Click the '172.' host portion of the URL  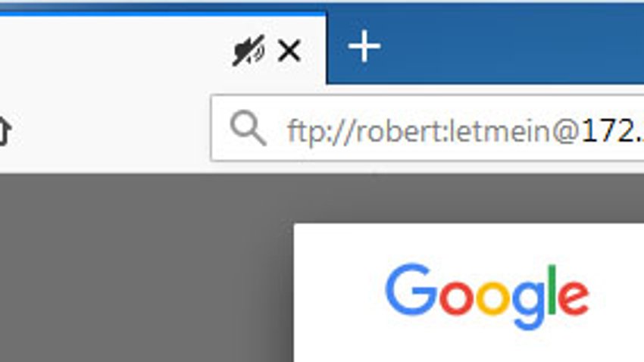[x=612, y=131]
